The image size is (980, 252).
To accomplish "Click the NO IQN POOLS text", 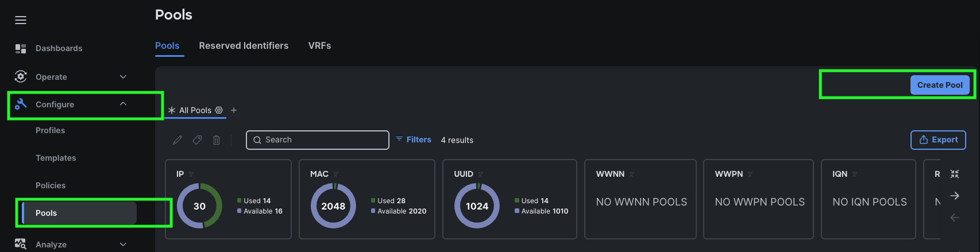I will pyautogui.click(x=870, y=202).
